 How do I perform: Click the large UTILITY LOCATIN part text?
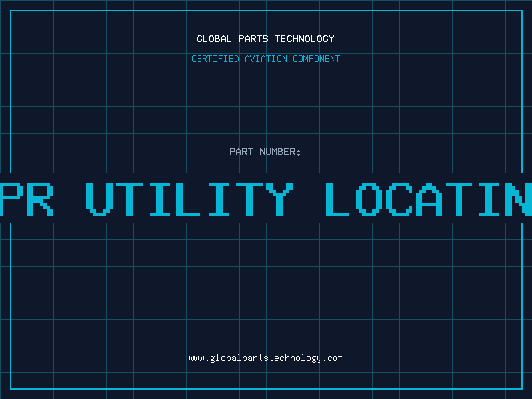pos(266,199)
